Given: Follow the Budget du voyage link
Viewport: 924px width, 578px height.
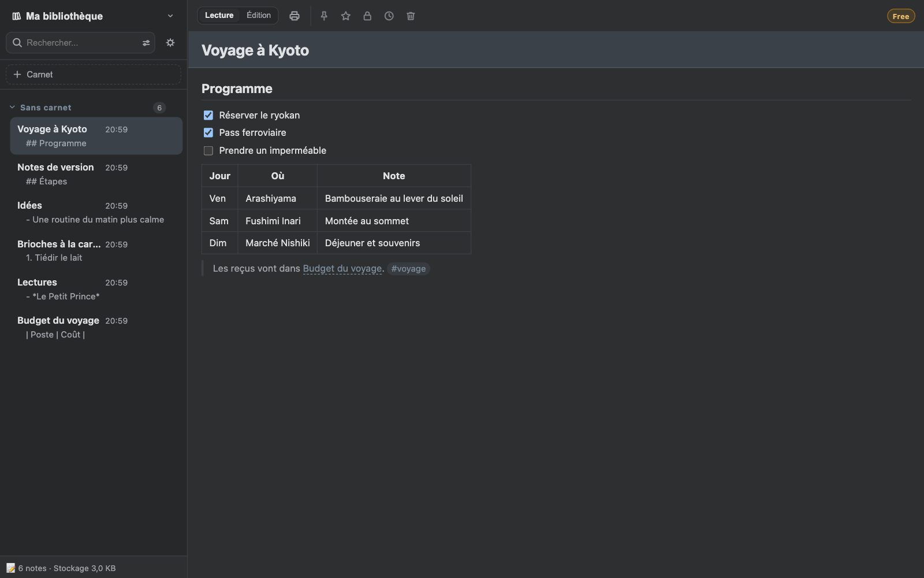Looking at the screenshot, I should (x=342, y=269).
